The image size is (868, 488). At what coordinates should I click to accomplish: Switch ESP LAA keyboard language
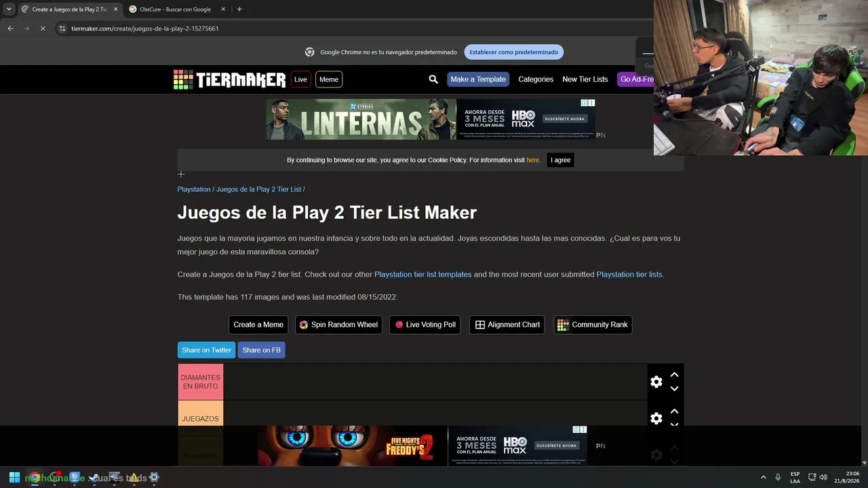coord(795,477)
